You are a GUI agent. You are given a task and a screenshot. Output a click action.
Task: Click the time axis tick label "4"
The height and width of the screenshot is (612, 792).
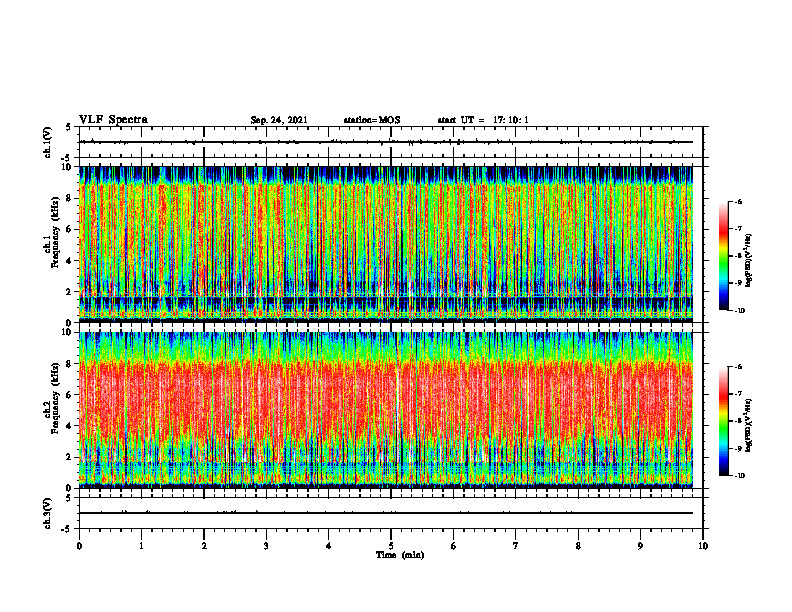(329, 546)
